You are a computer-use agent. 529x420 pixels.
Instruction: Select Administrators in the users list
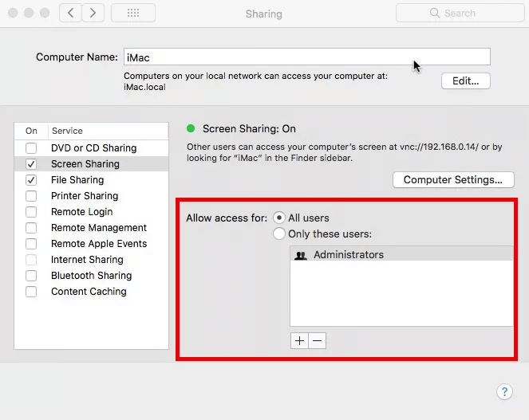(x=348, y=255)
